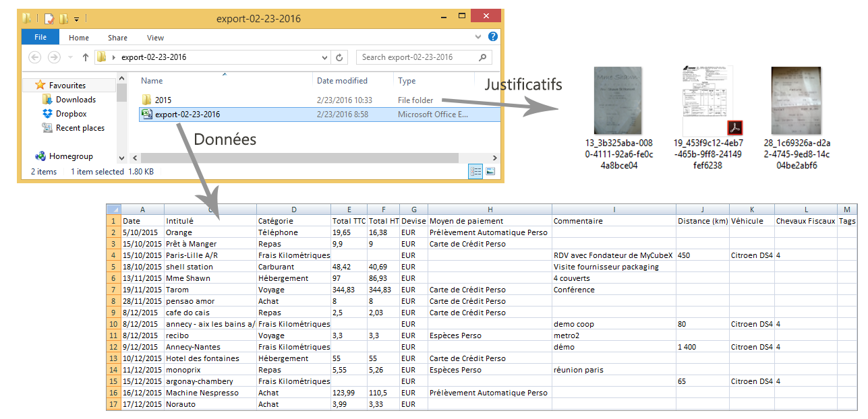Go back with the left navigation arrow
The width and height of the screenshot is (868, 419).
(x=35, y=57)
